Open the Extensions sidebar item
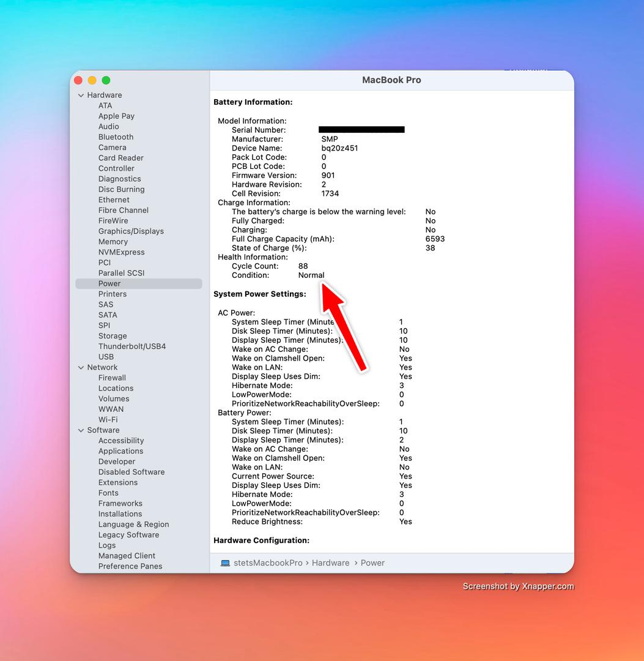 [x=118, y=483]
